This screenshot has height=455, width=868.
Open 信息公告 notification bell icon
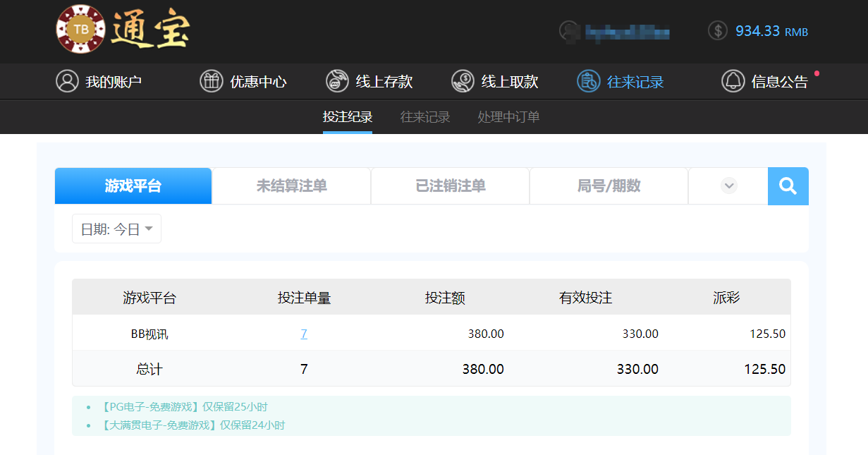[x=733, y=81]
